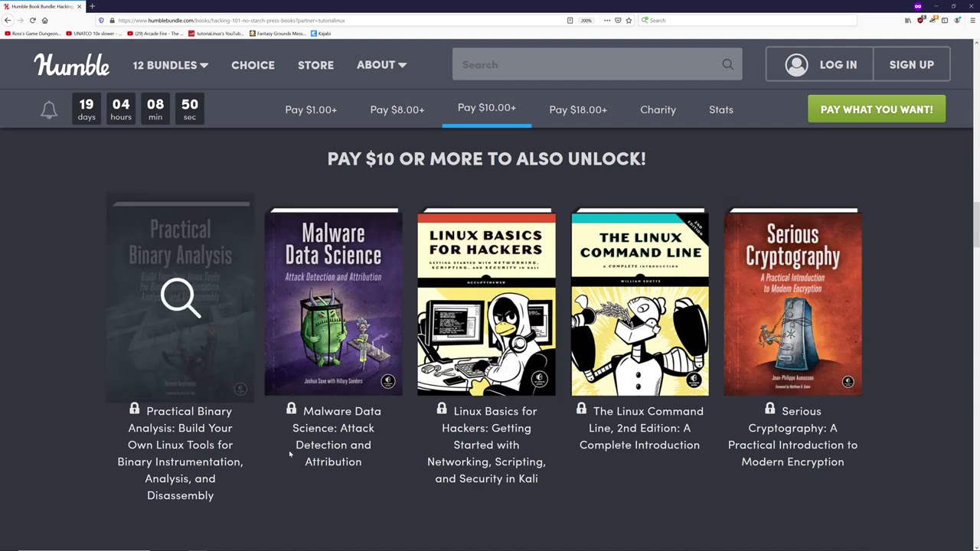Open the STORE page
Image resolution: width=980 pixels, height=551 pixels.
click(x=315, y=65)
